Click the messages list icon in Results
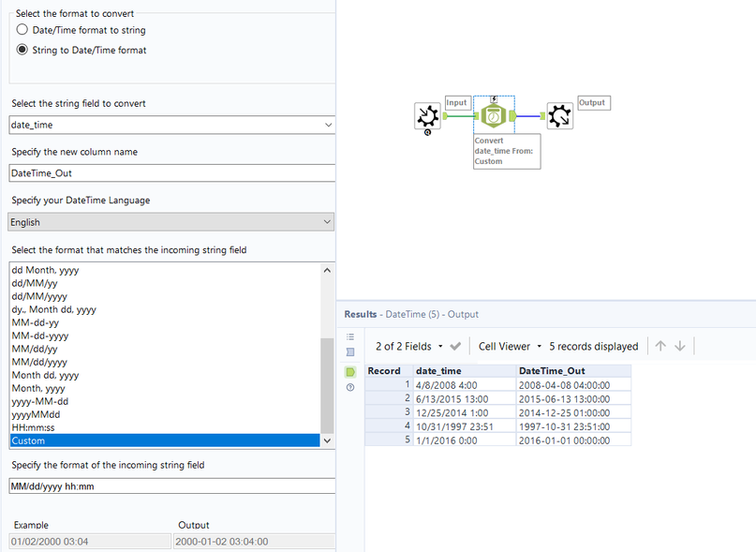Screen dimensions: 756x552 pyautogui.click(x=350, y=336)
